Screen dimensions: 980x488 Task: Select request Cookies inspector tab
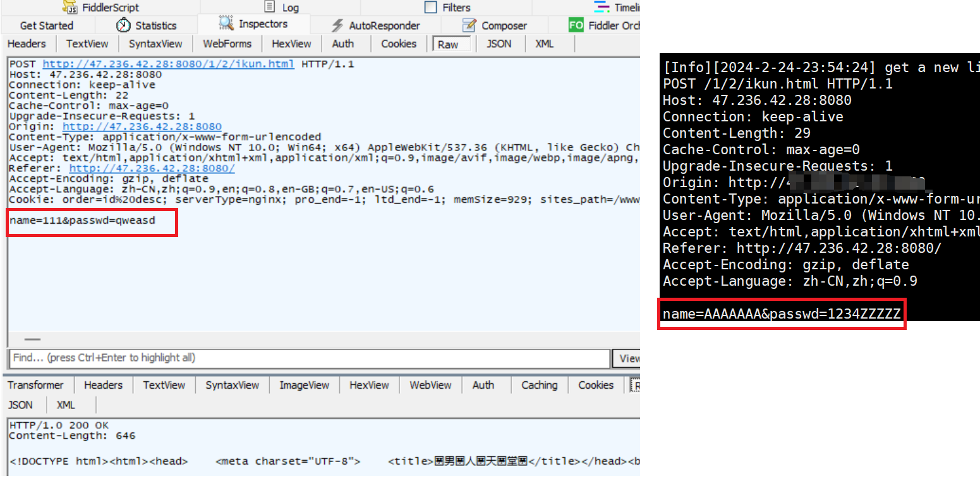399,44
